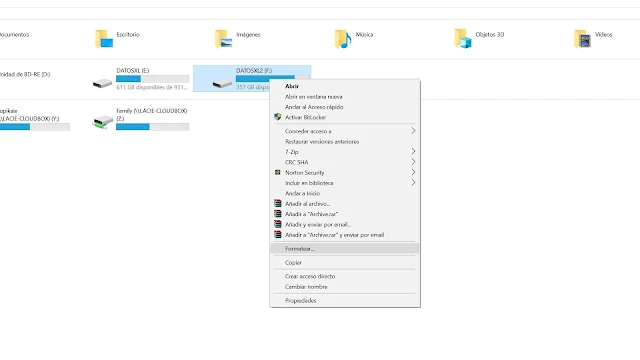Viewport: 640px width, 360px height.
Task: Click the DATOSXL2 (F:) capacity bar
Action: coord(272,78)
